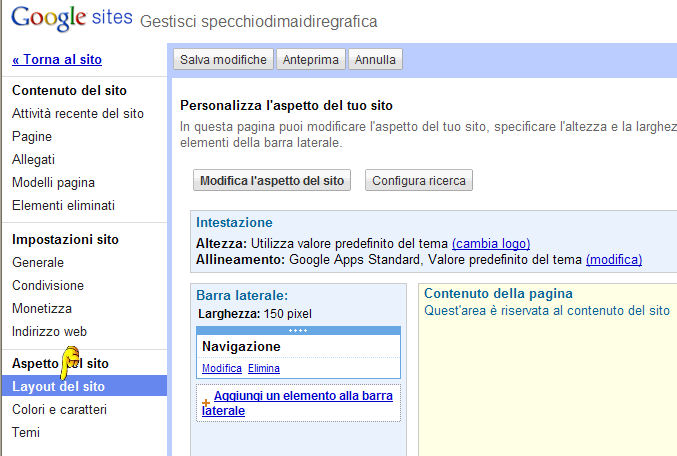Select Pagine in the sidebar
677x456 pixels.
pyautogui.click(x=32, y=137)
